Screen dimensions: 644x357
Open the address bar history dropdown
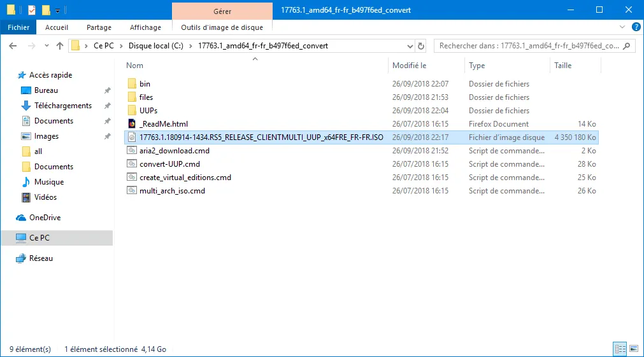click(410, 46)
